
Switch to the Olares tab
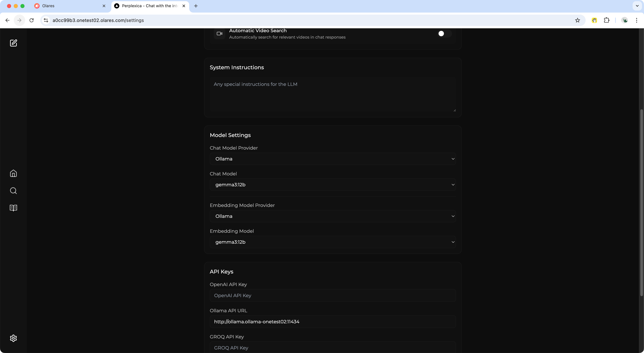69,6
